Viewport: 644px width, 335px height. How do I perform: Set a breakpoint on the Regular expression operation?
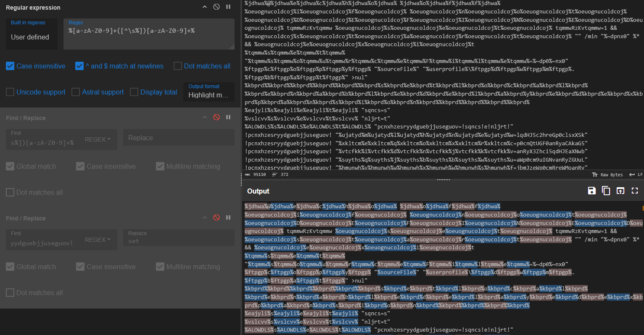228,7
